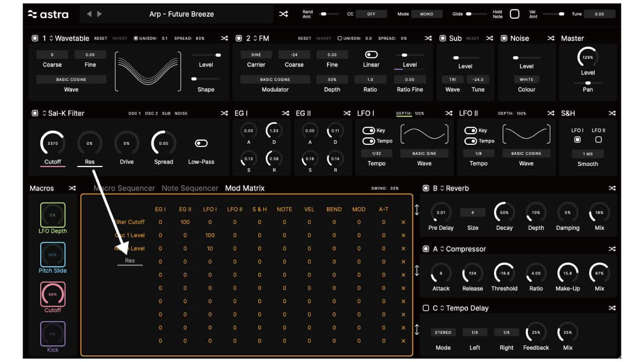Viewport: 644px width, 362px height.
Task: Open the 1/32 tempo selector for LFO I
Action: 376,153
